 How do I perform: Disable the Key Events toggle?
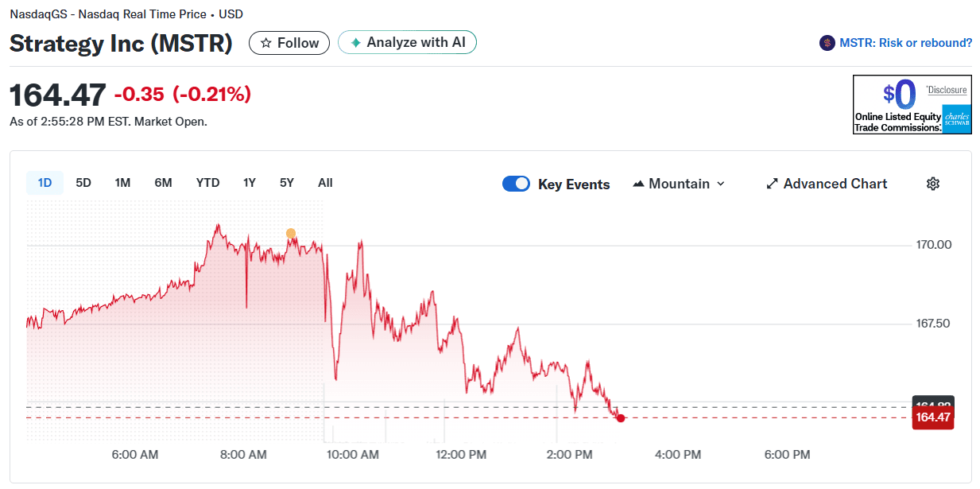[x=516, y=184]
